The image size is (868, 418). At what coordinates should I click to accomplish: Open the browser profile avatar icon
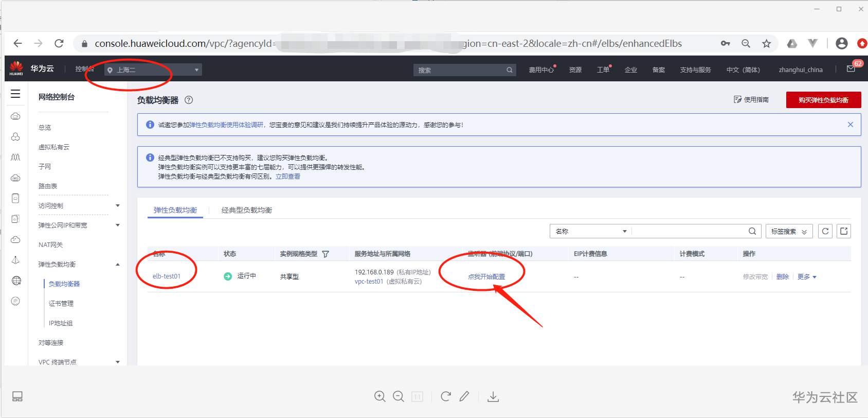coord(841,44)
